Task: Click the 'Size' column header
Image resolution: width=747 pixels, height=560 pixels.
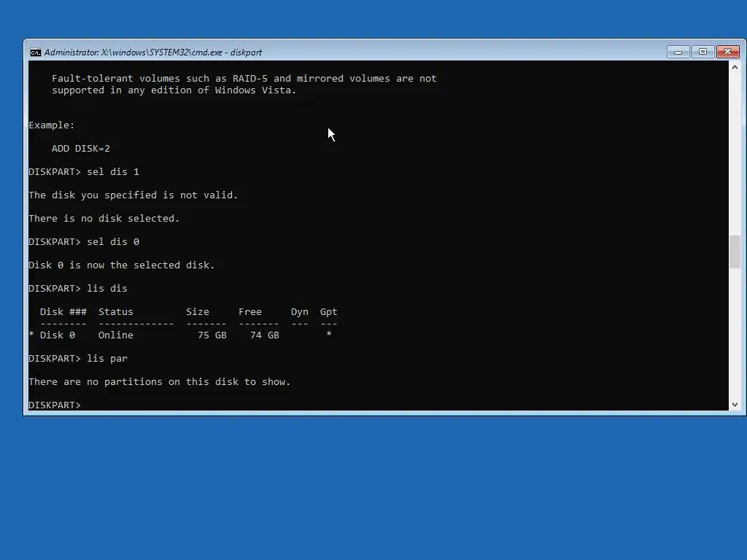Action: click(197, 312)
